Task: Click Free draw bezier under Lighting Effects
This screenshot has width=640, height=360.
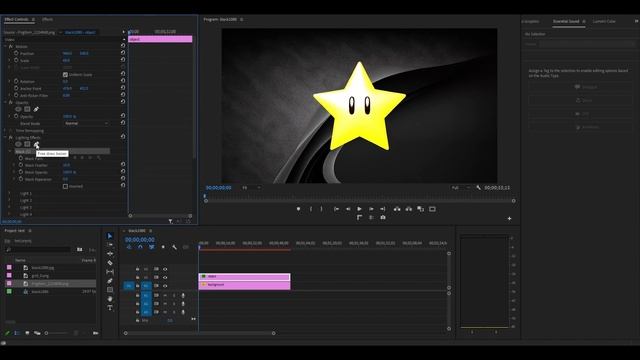Action: point(36,144)
